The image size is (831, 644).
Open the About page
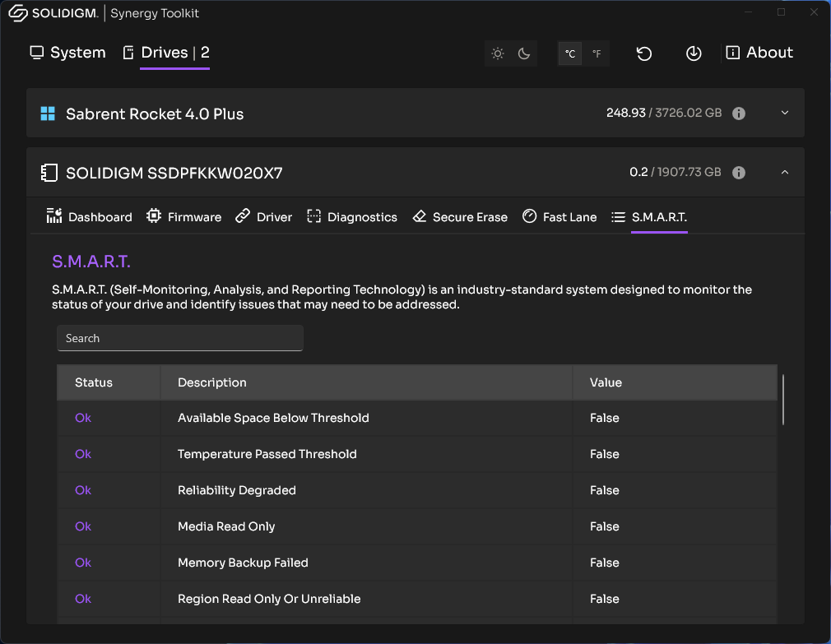pos(759,53)
